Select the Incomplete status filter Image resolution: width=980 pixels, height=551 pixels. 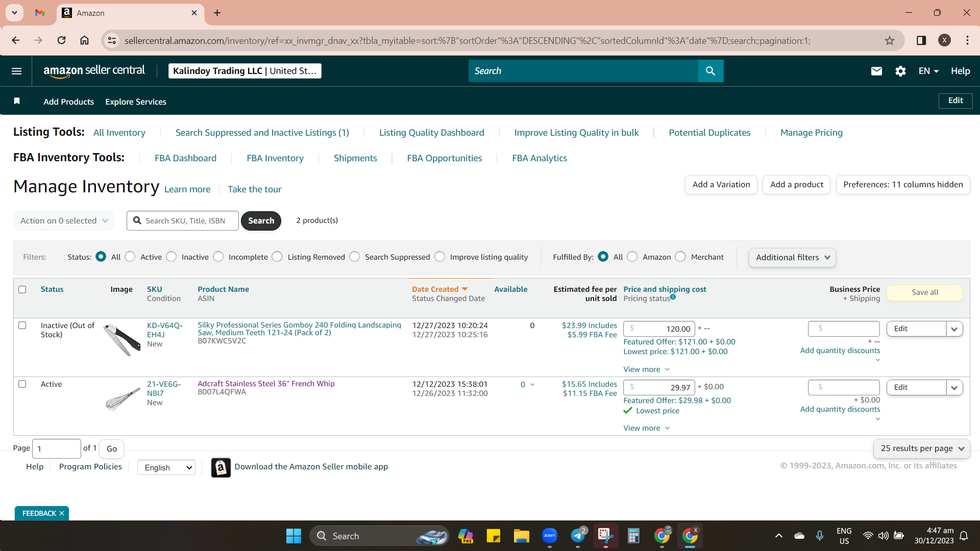[218, 257]
